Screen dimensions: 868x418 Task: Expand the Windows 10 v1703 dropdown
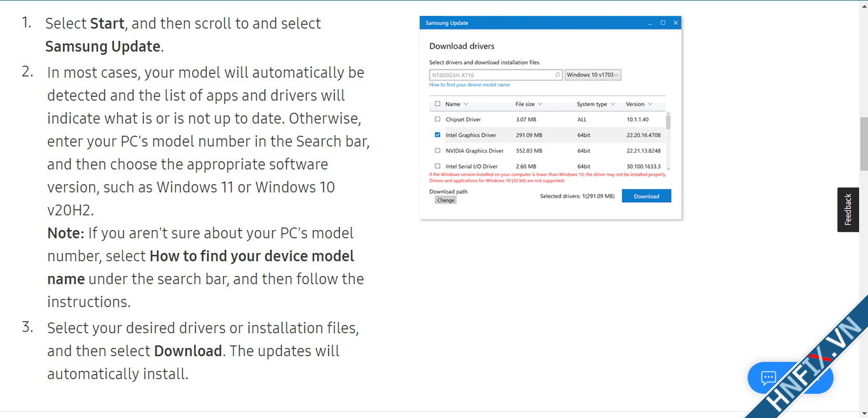point(593,75)
